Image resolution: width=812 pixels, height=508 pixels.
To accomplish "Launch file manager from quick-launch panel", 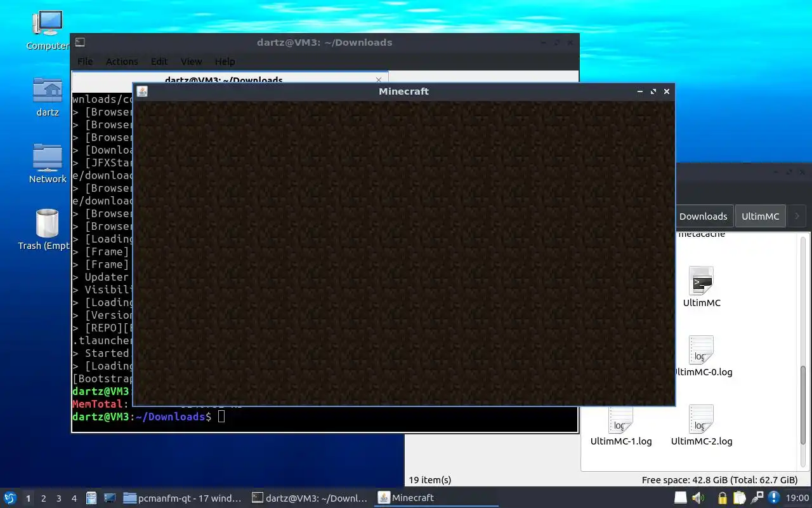I will (x=91, y=498).
